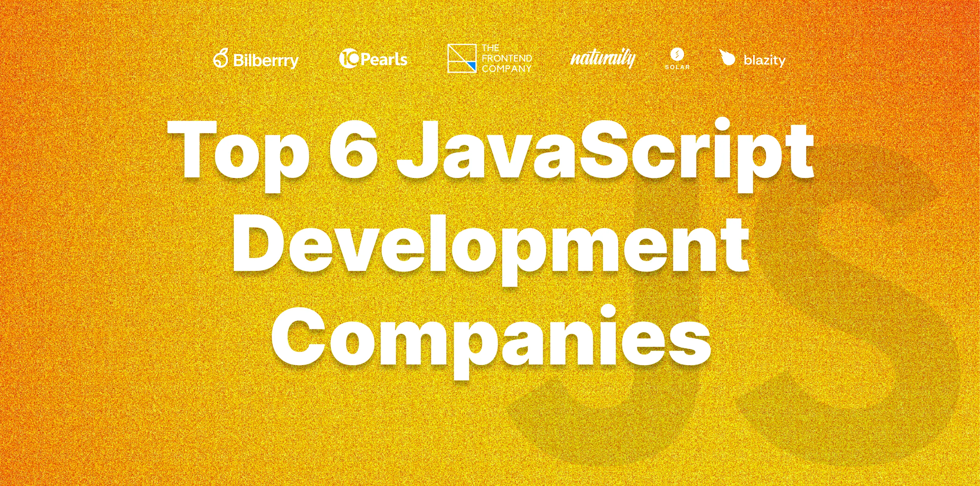The image size is (980, 486).
Task: Click the 'Bilberrry' wordmark text
Action: [266, 60]
